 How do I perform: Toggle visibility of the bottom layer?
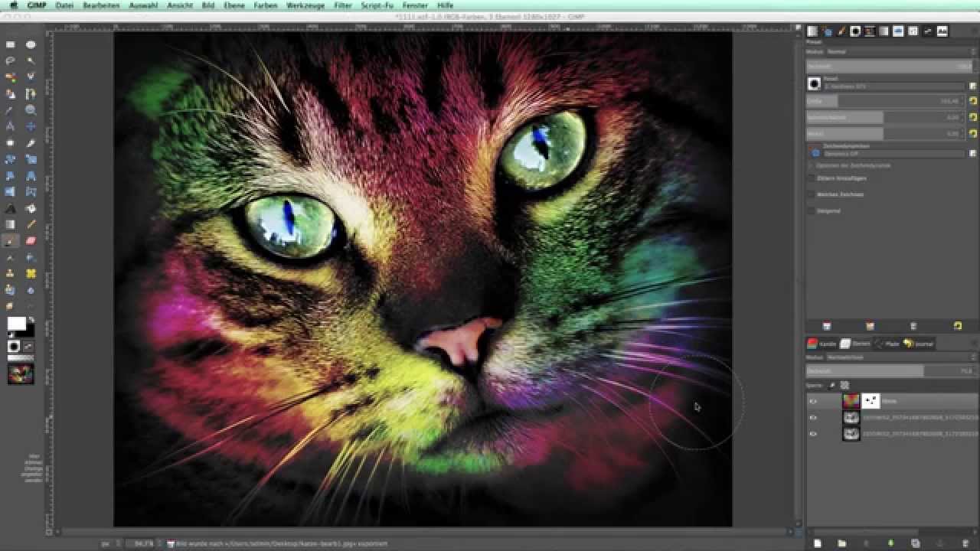pos(813,434)
